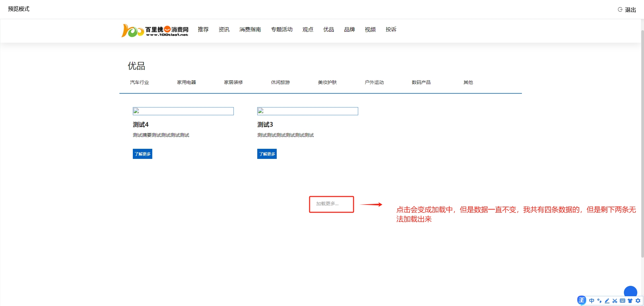The image size is (644, 306).
Task: Open the input method skin shirt icon
Action: point(630,301)
